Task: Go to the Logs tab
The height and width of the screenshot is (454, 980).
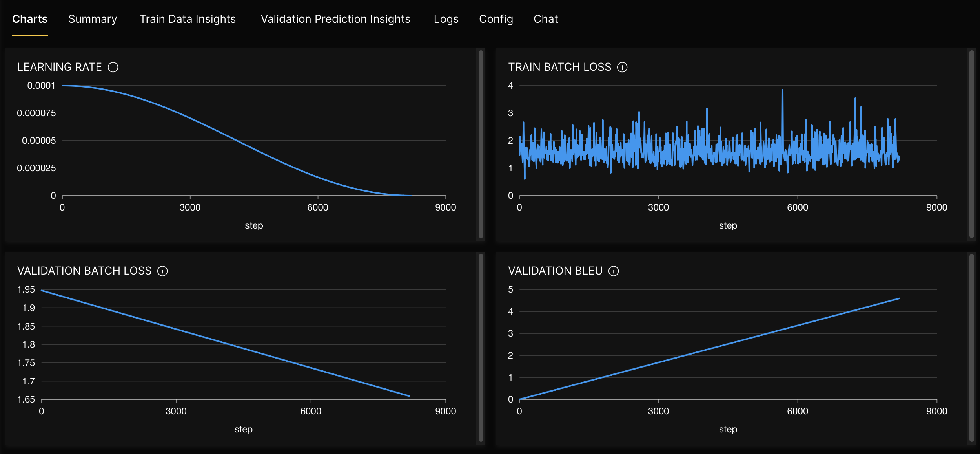Action: coord(446,19)
